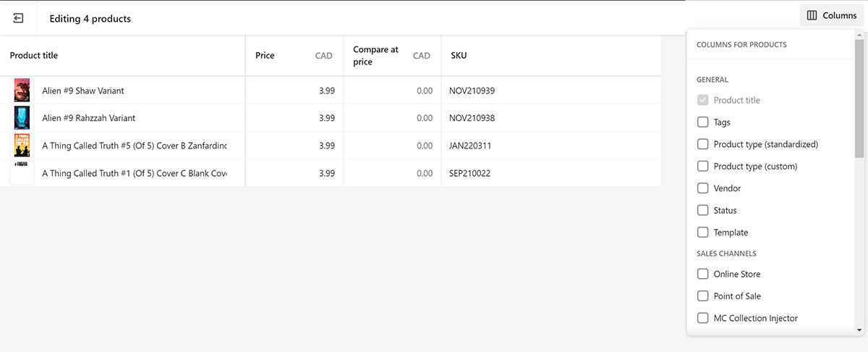Edit price of Alien #9 Shaw Variant
This screenshot has width=868, height=352.
(294, 91)
